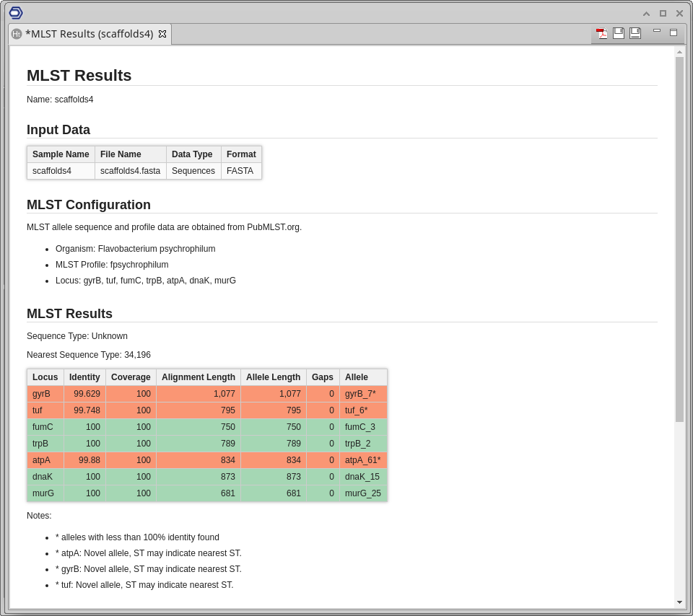This screenshot has height=616, width=693.
Task: Close the MLST Results (scaffolds4) tab
Action: click(162, 34)
